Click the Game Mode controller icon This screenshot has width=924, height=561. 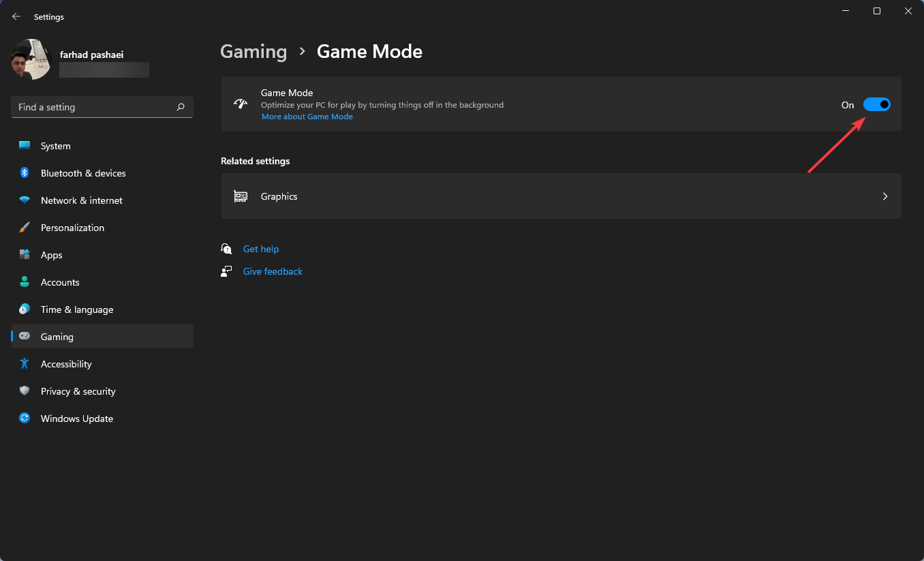(x=241, y=104)
